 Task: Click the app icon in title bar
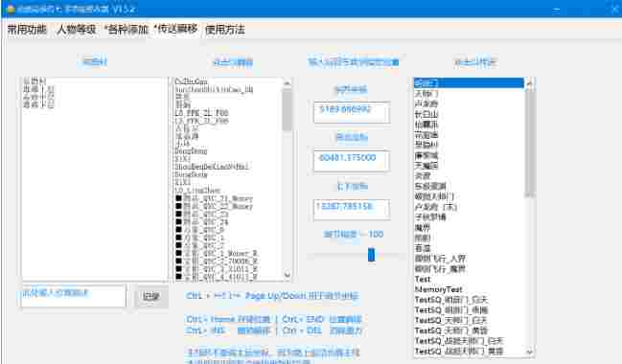[x=11, y=9]
